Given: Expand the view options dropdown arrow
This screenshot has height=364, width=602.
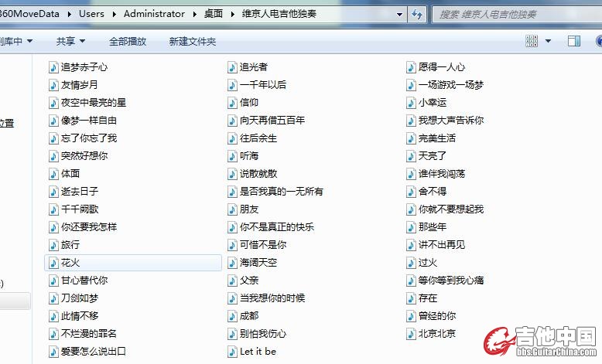Looking at the screenshot, I should click(549, 41).
